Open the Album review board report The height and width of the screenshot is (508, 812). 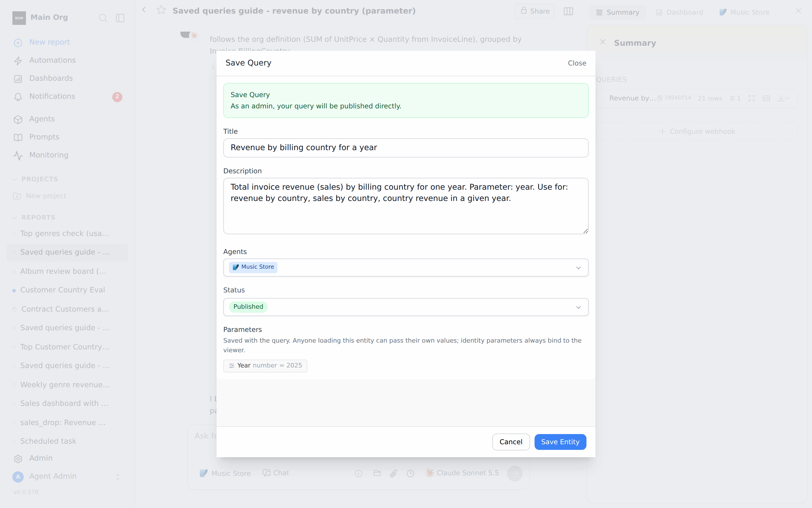tap(63, 271)
